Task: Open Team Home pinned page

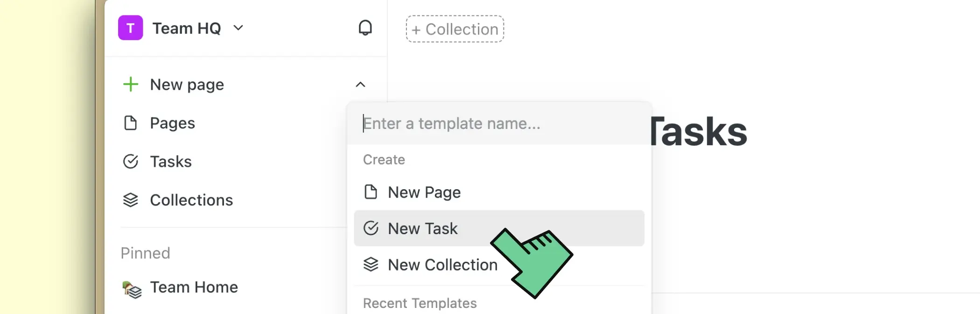Action: tap(194, 287)
